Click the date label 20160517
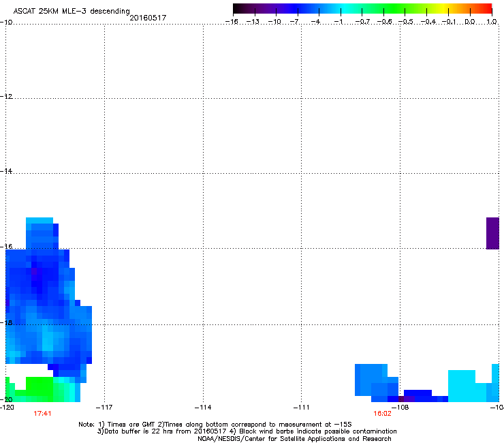504x443 pixels. 148,18
